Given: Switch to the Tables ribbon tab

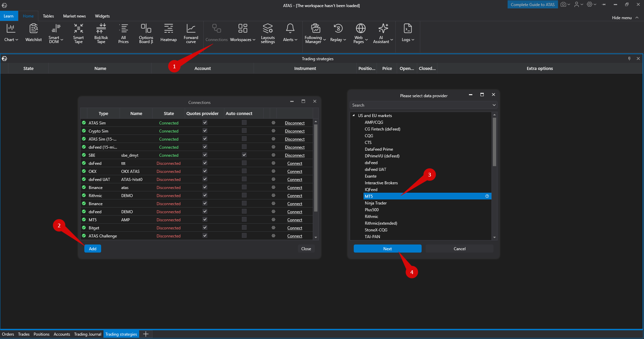Looking at the screenshot, I should point(48,16).
